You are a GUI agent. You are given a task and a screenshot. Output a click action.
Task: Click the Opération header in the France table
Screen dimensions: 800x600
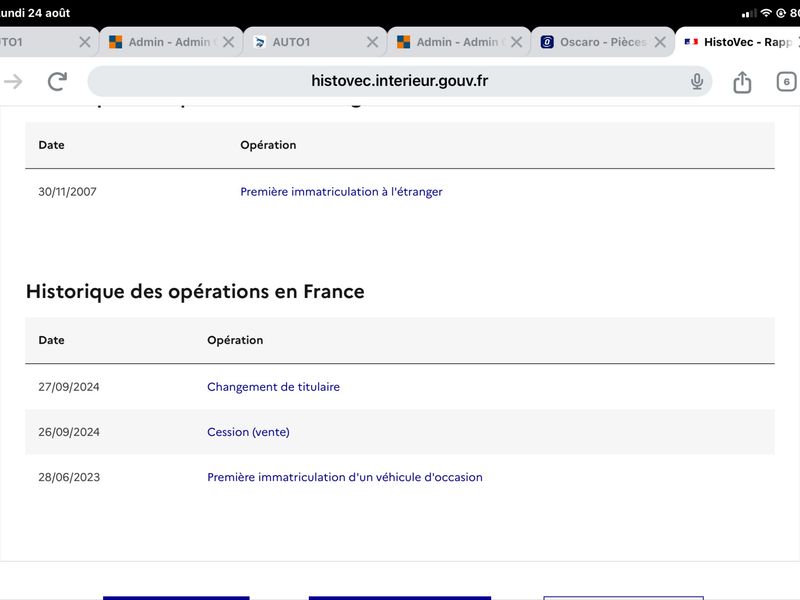[x=235, y=340]
